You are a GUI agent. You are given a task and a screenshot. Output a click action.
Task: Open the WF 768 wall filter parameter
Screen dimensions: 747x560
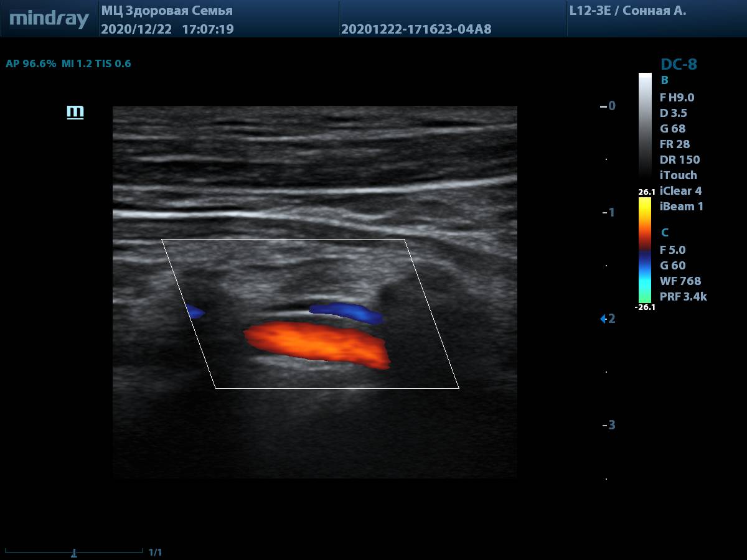coord(680,281)
